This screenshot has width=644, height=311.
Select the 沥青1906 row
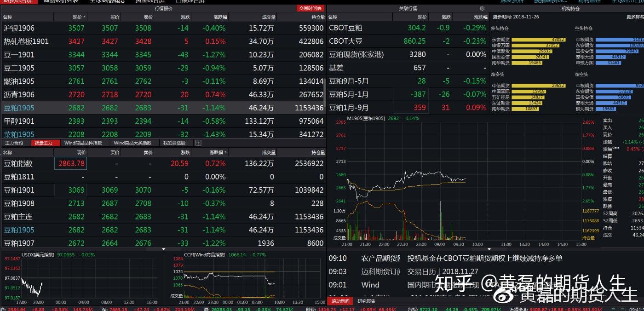tap(163, 95)
